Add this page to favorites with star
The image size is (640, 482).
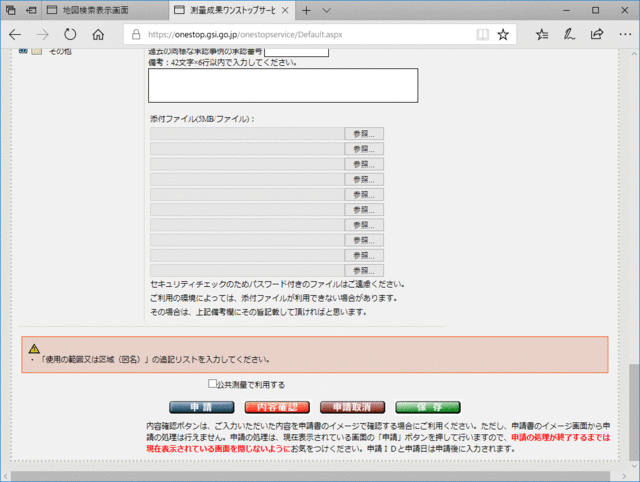tap(503, 35)
